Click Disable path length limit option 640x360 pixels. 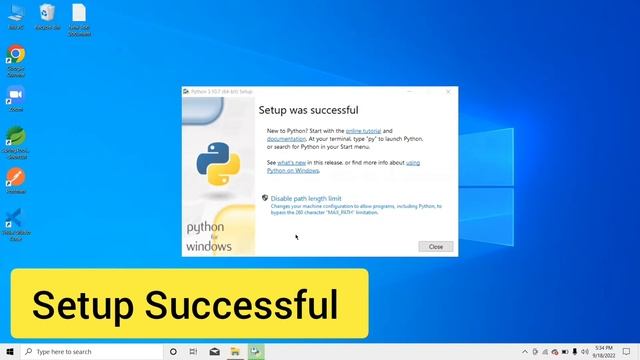click(x=306, y=198)
